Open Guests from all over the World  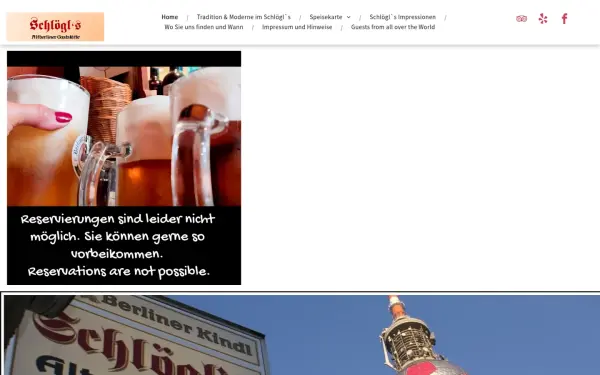393,27
